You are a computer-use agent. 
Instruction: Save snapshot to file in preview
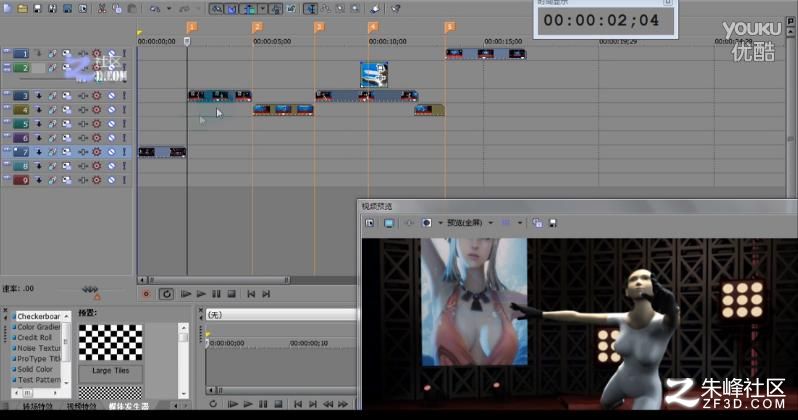553,223
